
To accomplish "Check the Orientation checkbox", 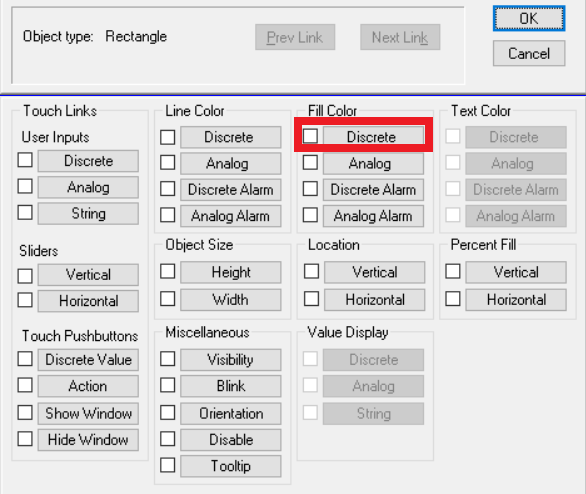I will pyautogui.click(x=167, y=413).
